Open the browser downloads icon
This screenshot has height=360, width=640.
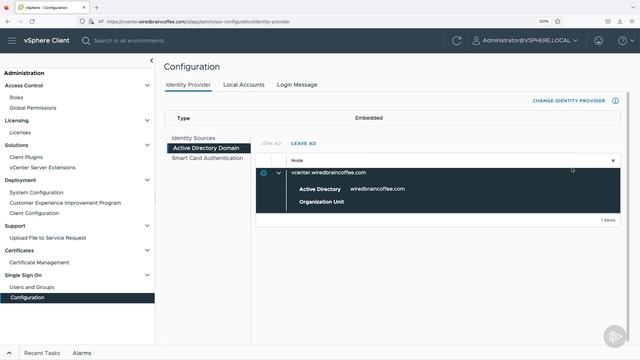coord(620,21)
